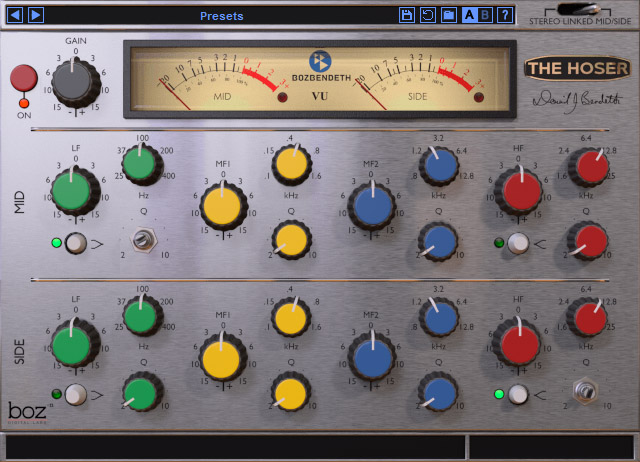Click The Hoser logo plate
The image size is (640, 462).
tap(578, 68)
